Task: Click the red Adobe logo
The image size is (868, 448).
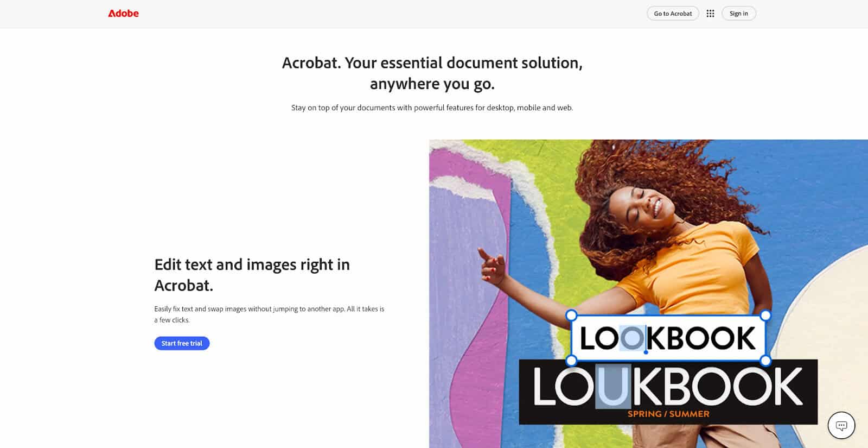Action: pos(123,14)
